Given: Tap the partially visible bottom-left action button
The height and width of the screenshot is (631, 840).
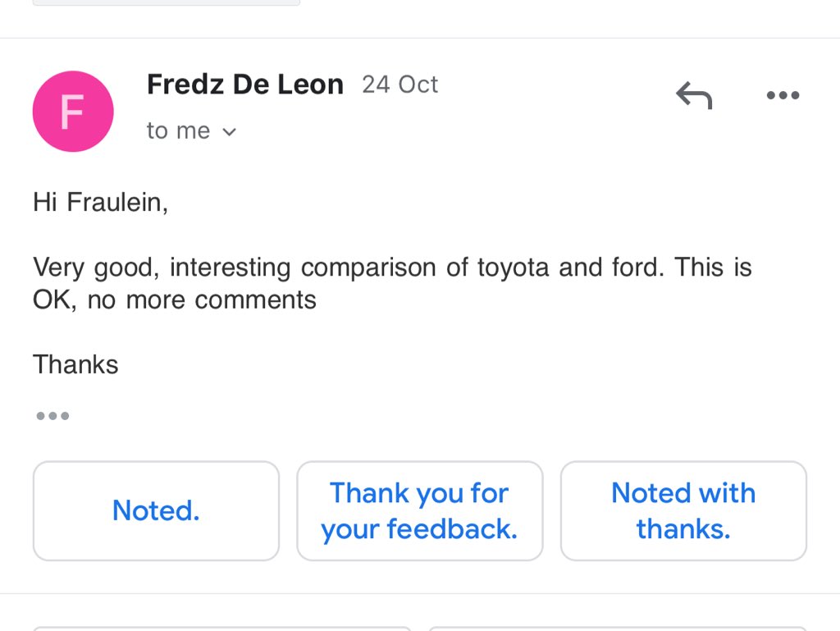Looking at the screenshot, I should [223, 628].
